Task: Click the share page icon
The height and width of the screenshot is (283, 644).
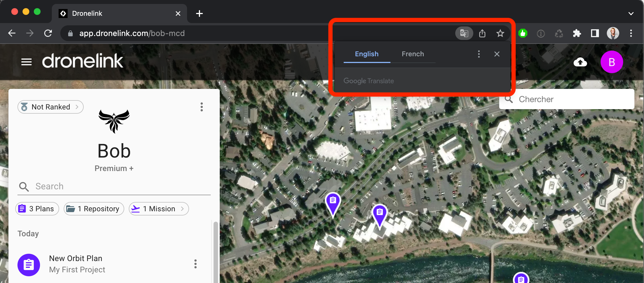Action: [x=482, y=33]
